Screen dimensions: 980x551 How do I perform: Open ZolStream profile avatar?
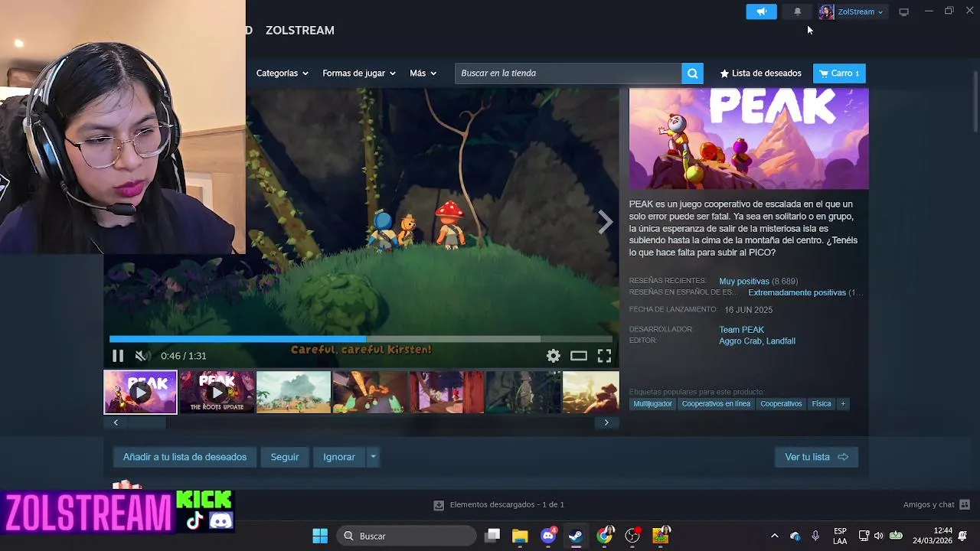pos(826,11)
